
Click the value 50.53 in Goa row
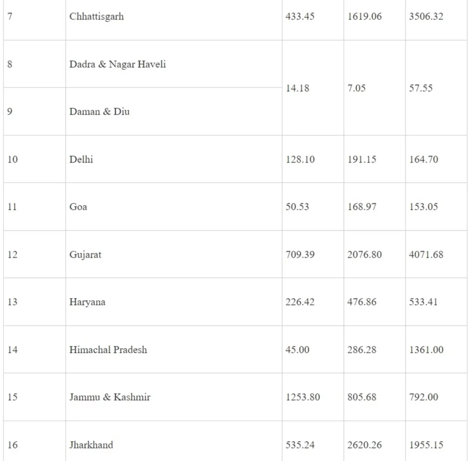click(297, 207)
